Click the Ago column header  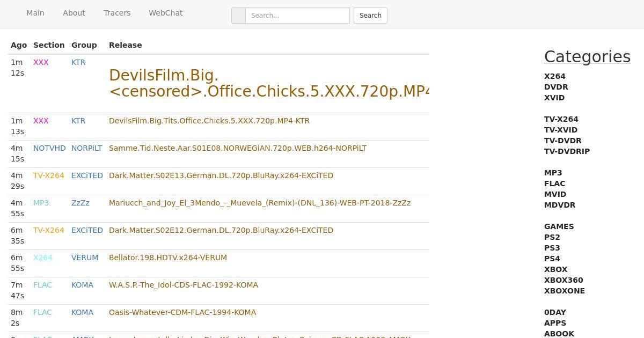[x=19, y=45]
